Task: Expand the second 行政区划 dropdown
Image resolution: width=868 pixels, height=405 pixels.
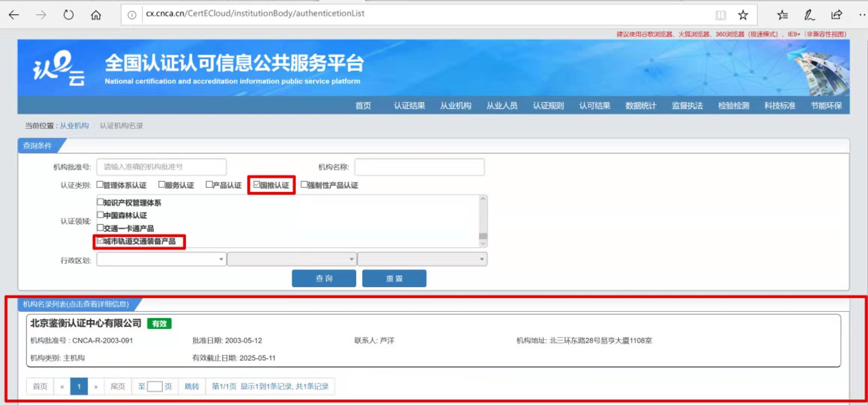Action: 292,259
